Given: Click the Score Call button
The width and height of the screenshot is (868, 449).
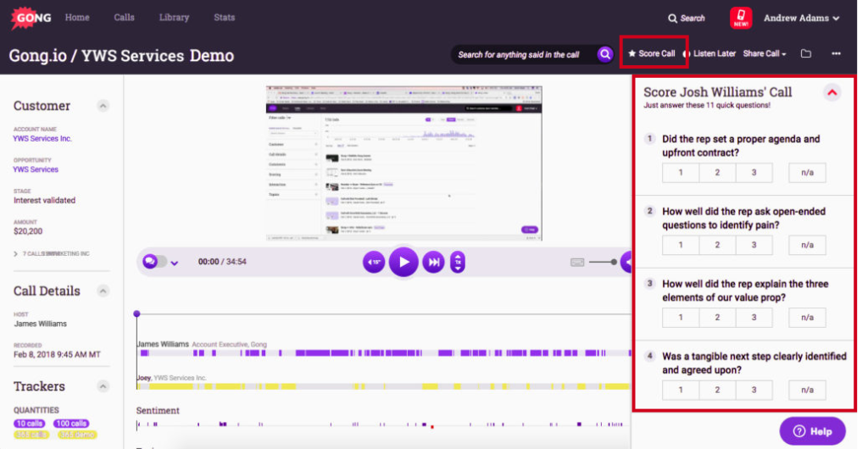Looking at the screenshot, I should 652,53.
